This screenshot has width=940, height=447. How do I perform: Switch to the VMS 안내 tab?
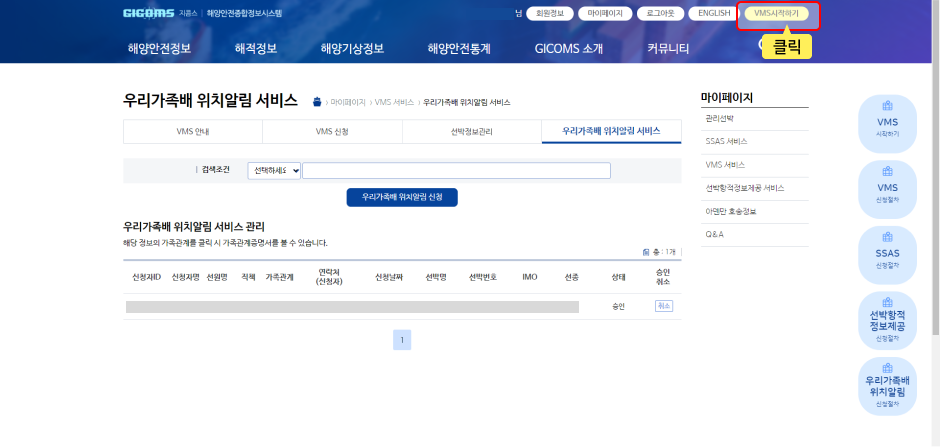pos(192,132)
